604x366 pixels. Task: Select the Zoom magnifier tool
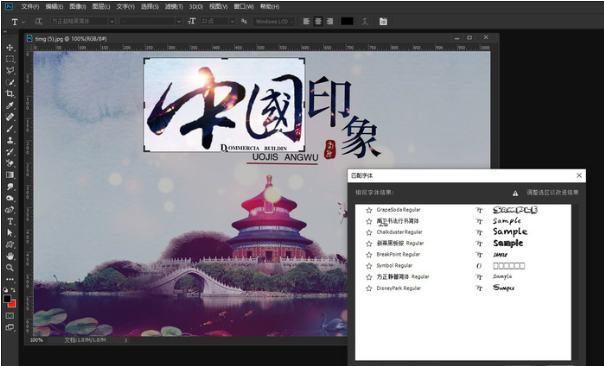[x=10, y=268]
